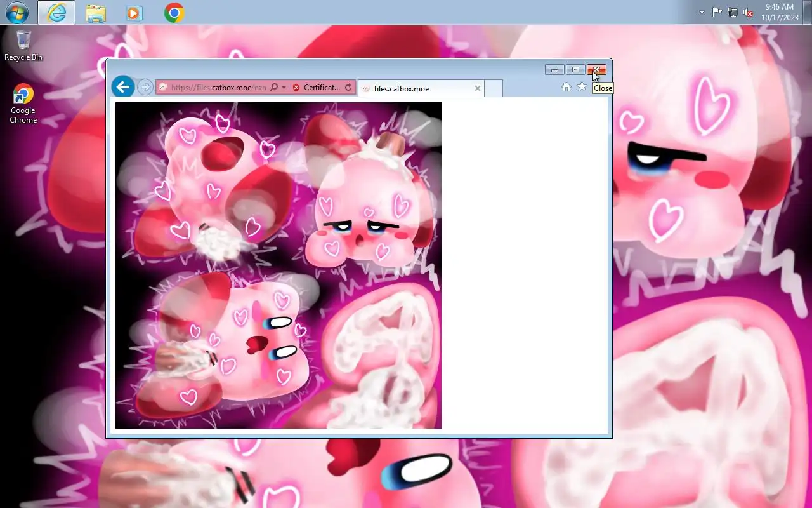Viewport: 812px width, 508px height.
Task: Close the Internet Explorer window
Action: [x=596, y=70]
